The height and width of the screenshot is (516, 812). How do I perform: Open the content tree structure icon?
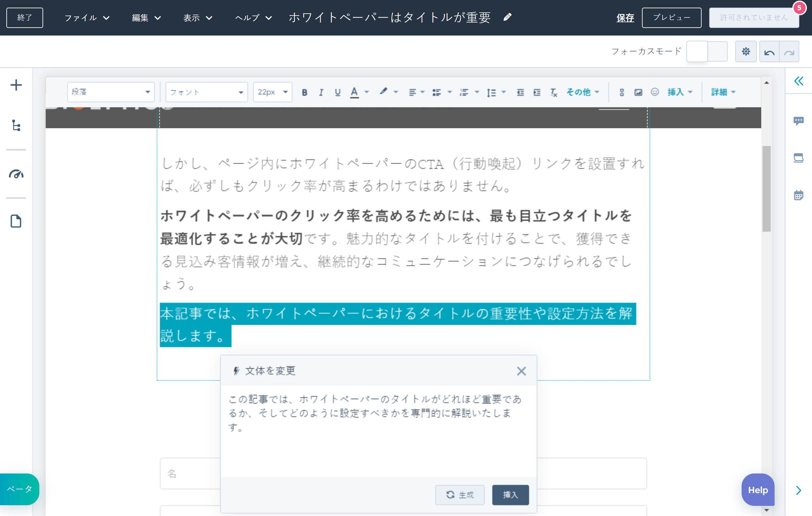[x=16, y=125]
